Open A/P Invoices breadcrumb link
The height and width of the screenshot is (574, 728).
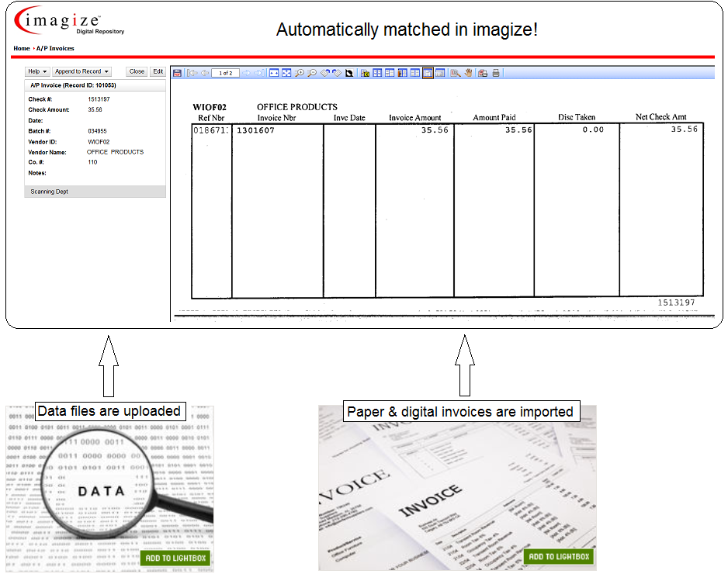point(55,48)
